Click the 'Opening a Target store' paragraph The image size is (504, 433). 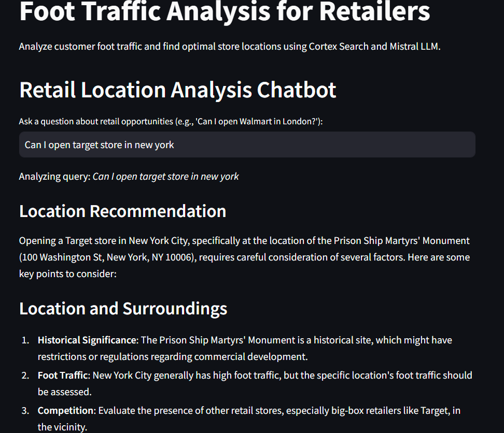[x=244, y=257]
